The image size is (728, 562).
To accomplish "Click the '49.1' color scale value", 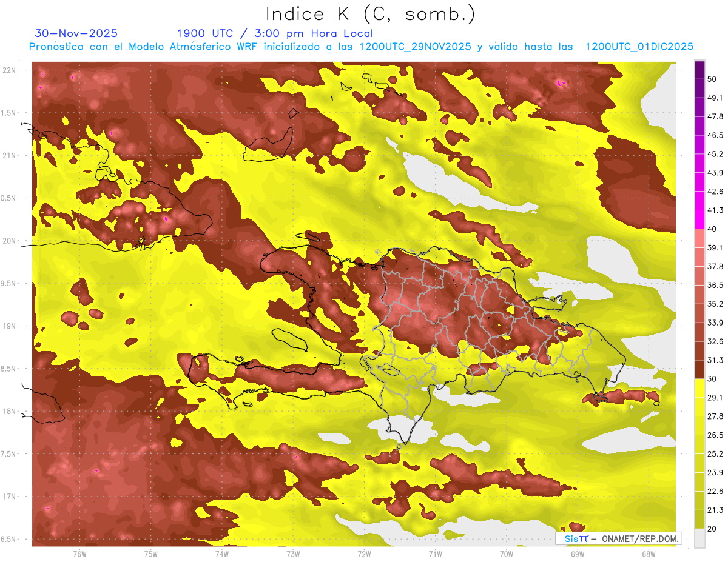I will (x=715, y=97).
